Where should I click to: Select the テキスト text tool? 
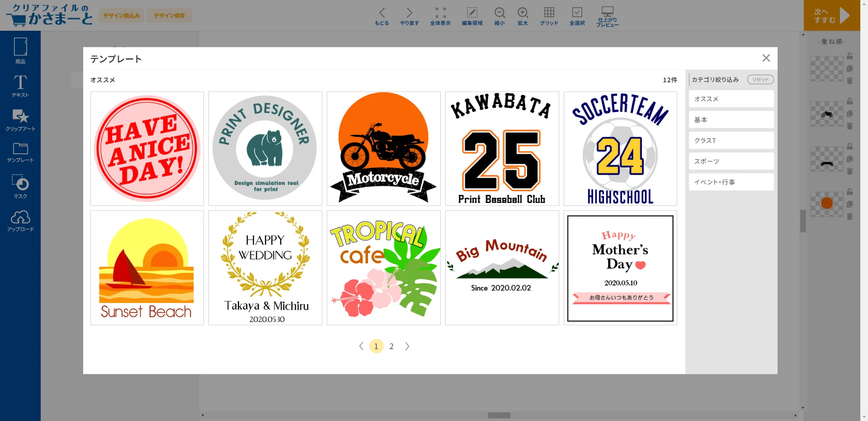pyautogui.click(x=20, y=86)
